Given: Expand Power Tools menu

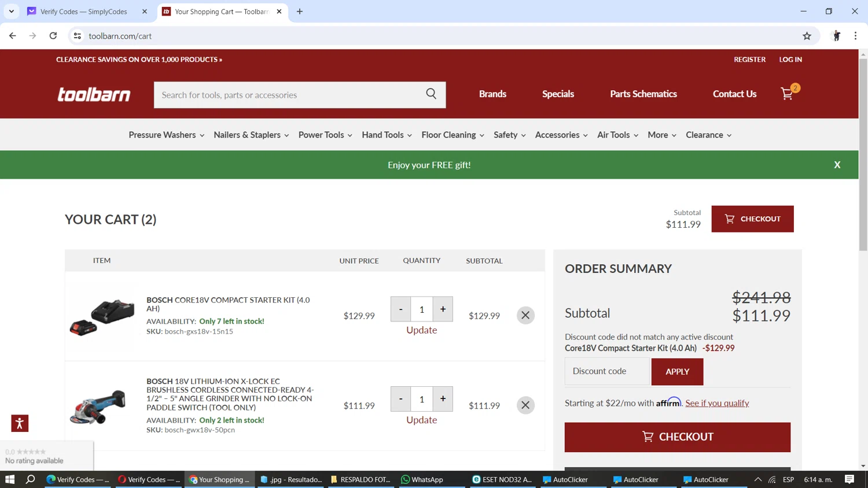Looking at the screenshot, I should click(325, 135).
